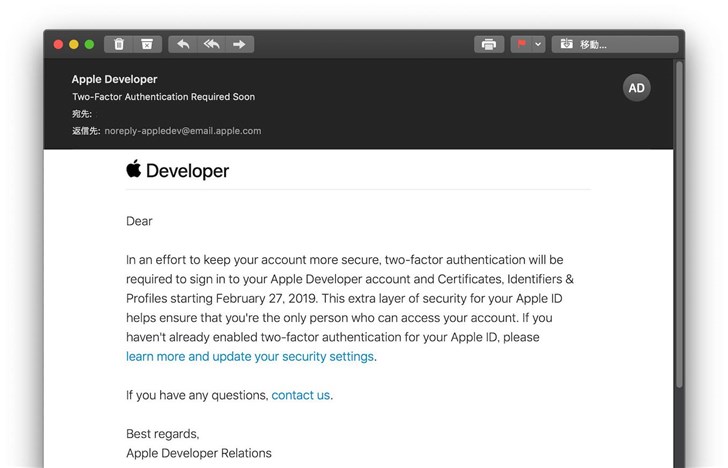Reply to the Apple Developer email
This screenshot has height=468, width=728.
coord(183,44)
